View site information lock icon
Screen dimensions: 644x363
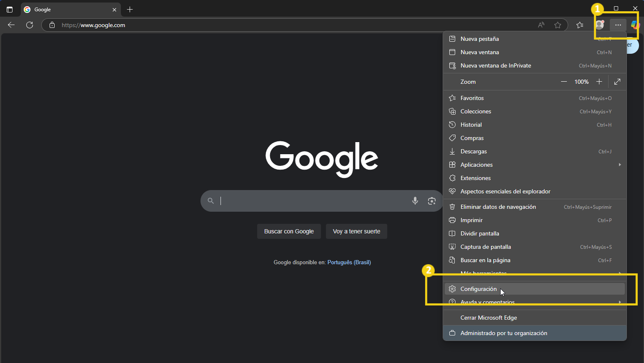(x=52, y=25)
